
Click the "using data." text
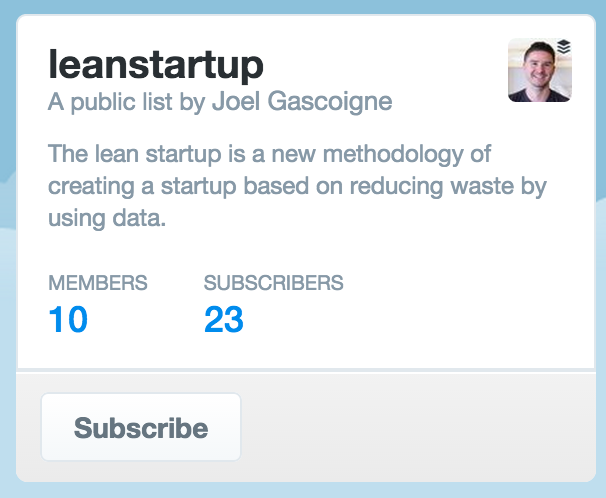[107, 218]
